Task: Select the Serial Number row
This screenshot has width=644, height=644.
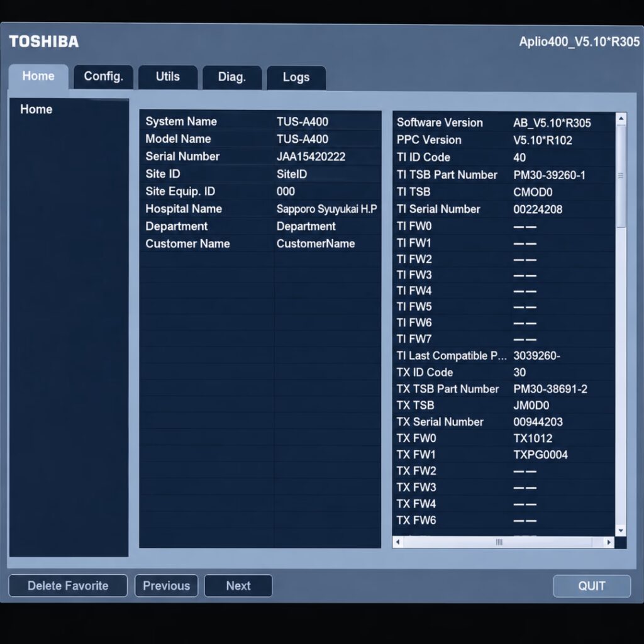Action: [x=260, y=157]
